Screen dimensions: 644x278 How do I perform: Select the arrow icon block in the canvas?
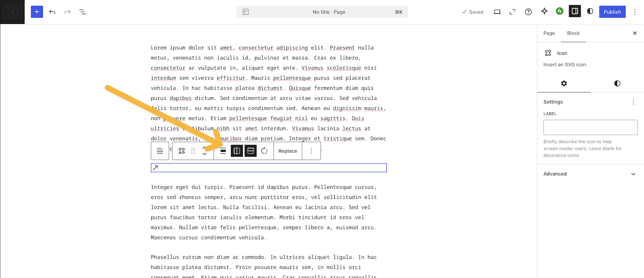pos(269,168)
